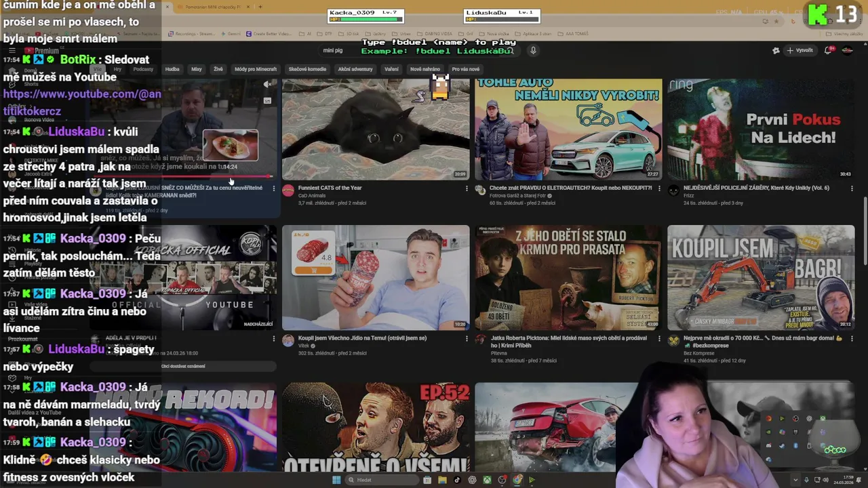Open Piterna channel avatar
Screen dimensions: 868x488
[x=481, y=340]
